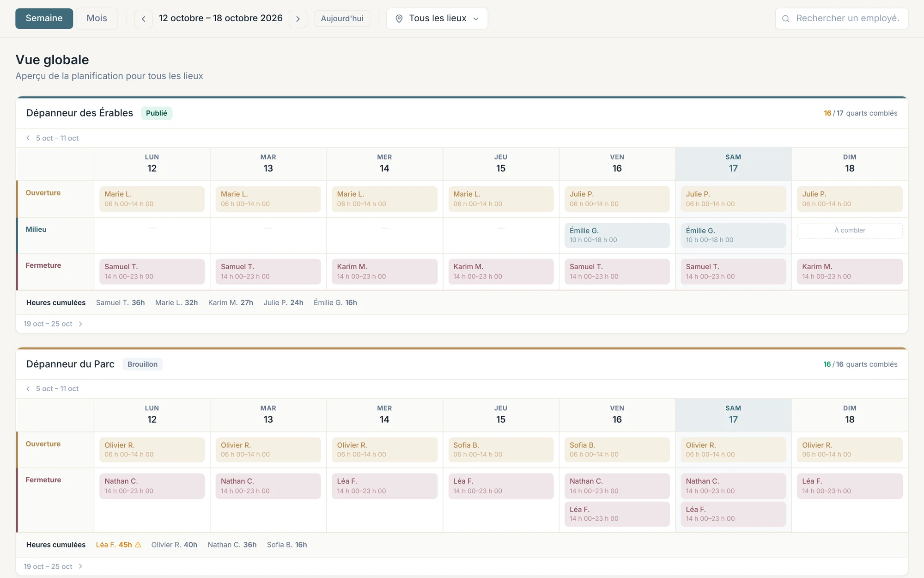Click chevron after 19 oct – 25 oct in Érables

tap(80, 324)
